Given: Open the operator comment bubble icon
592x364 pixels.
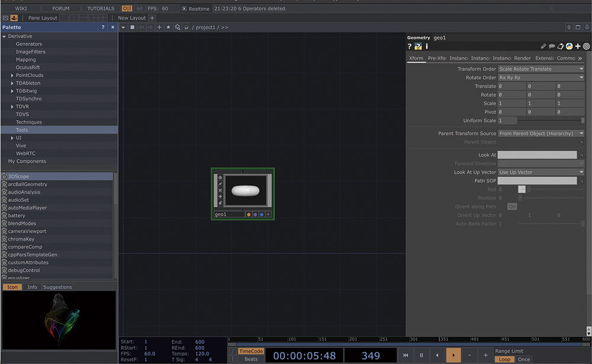Looking at the screenshot, I should point(552,46).
